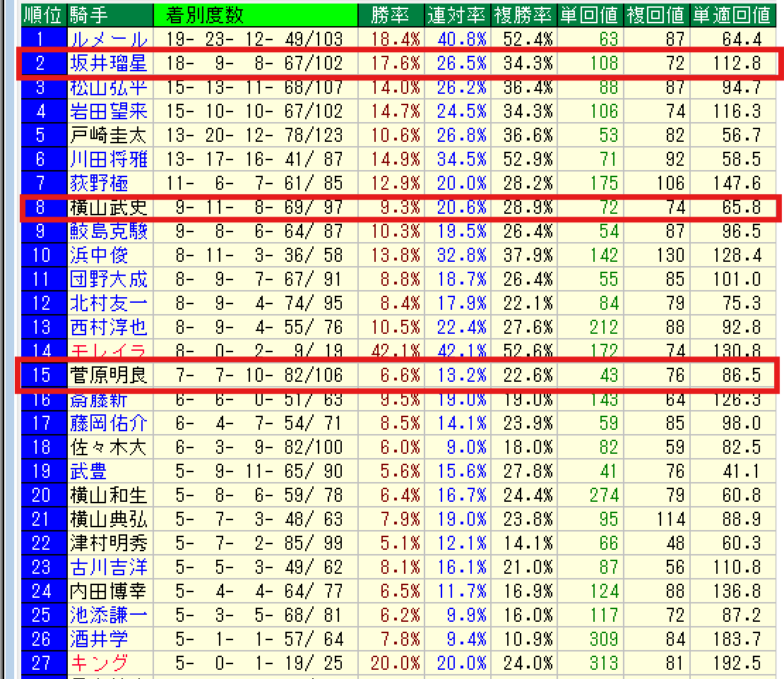Open the 武豊 jockey link
Image resolution: width=784 pixels, height=679 pixels.
click(x=89, y=471)
